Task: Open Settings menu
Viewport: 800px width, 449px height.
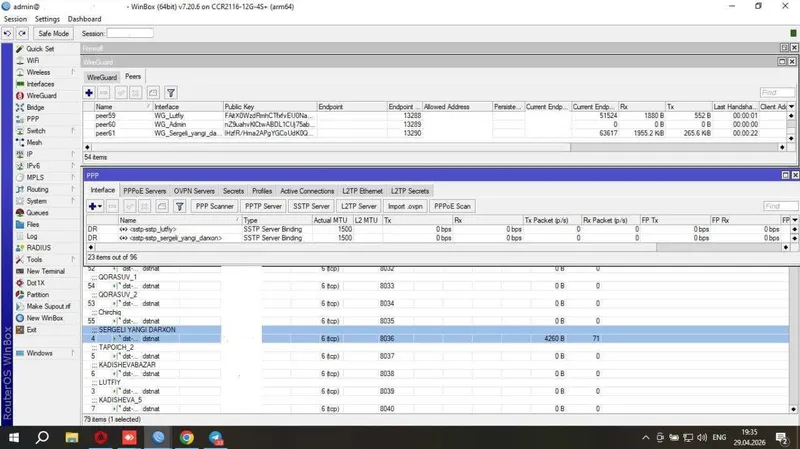Action: click(x=47, y=19)
